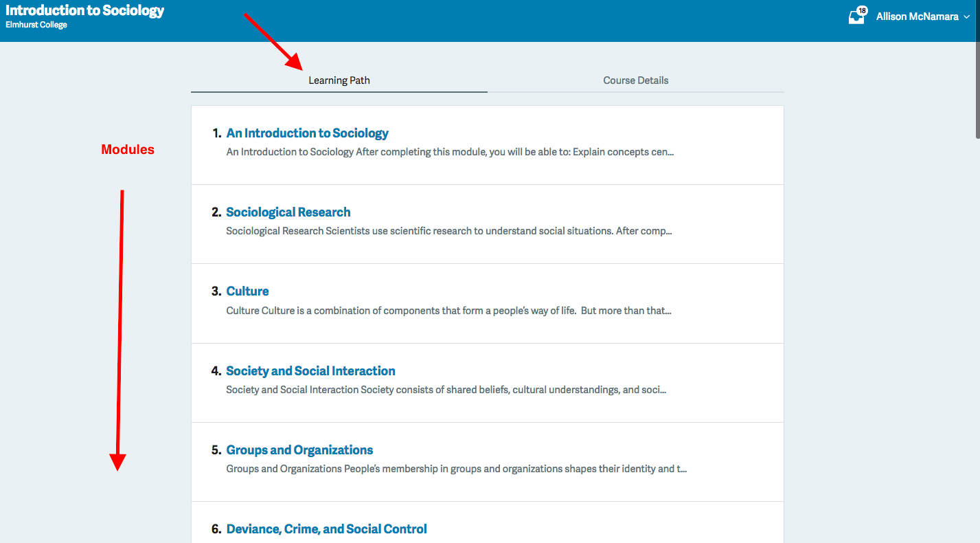Select the Learning Path tab

[339, 80]
